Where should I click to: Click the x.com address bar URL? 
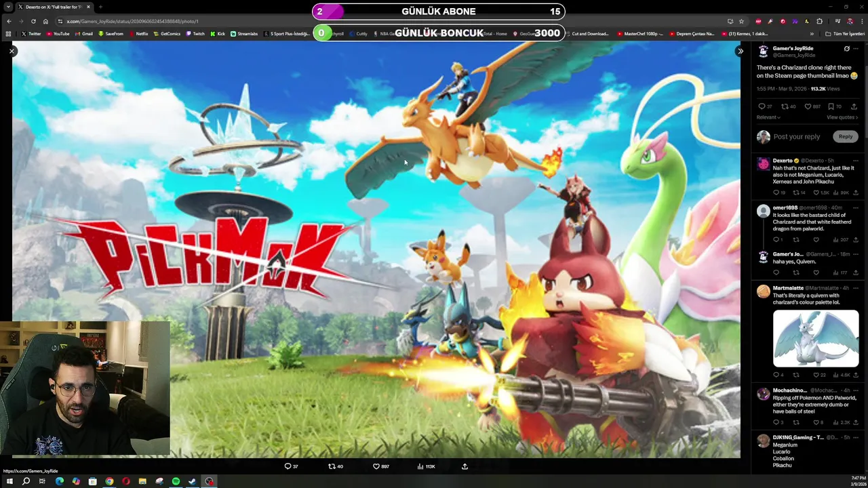pos(132,21)
